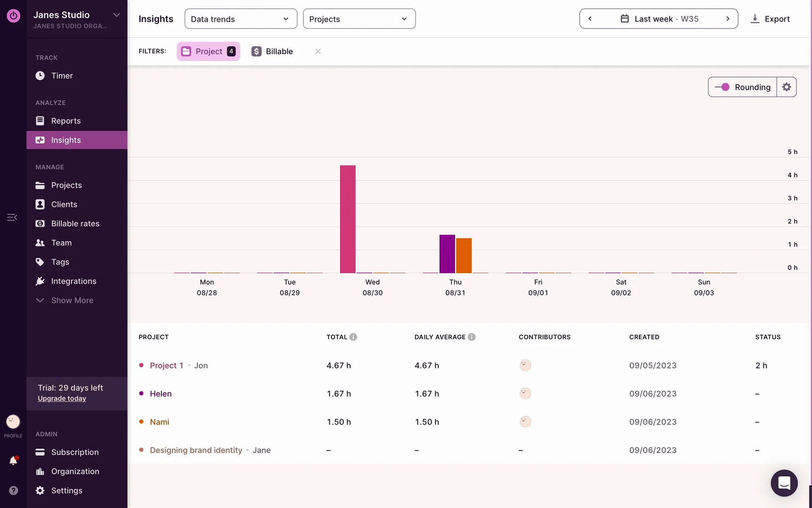Open rounding settings gear icon

pos(786,87)
